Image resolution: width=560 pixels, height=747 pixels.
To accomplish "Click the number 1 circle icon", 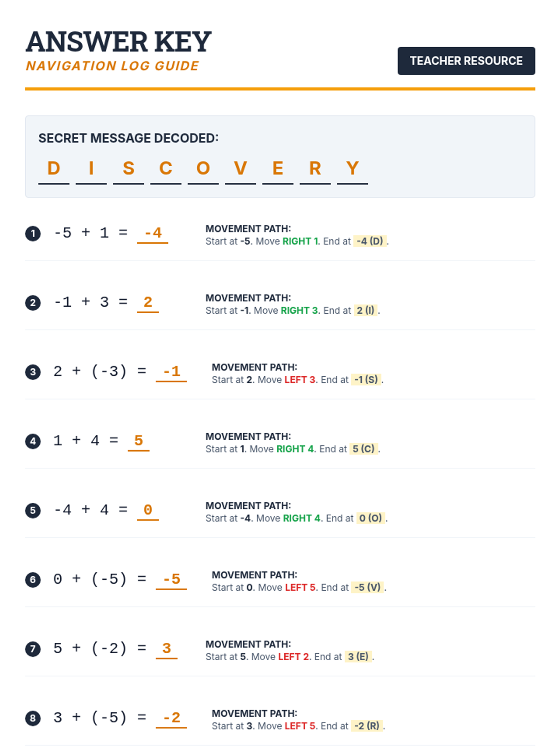I will click(33, 233).
